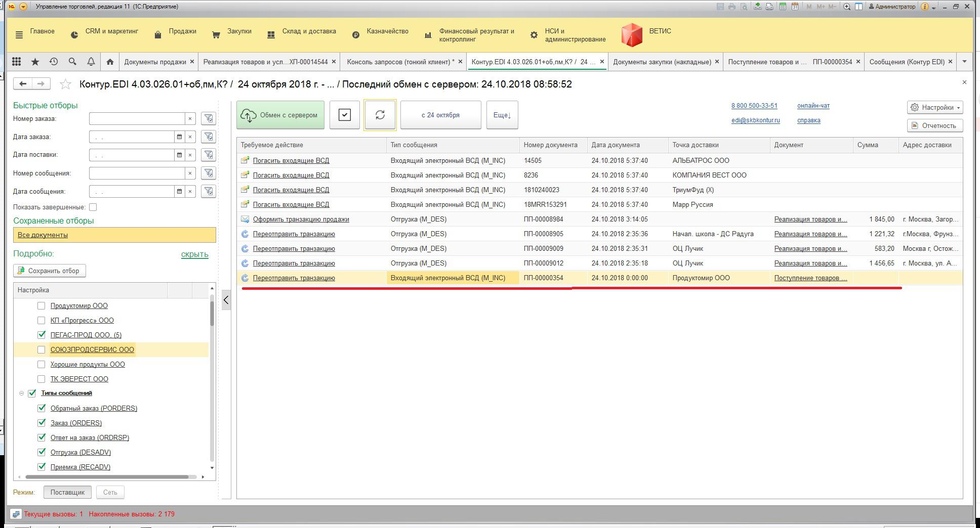
Task: Open the sections grid menu icon
Action: (16, 62)
